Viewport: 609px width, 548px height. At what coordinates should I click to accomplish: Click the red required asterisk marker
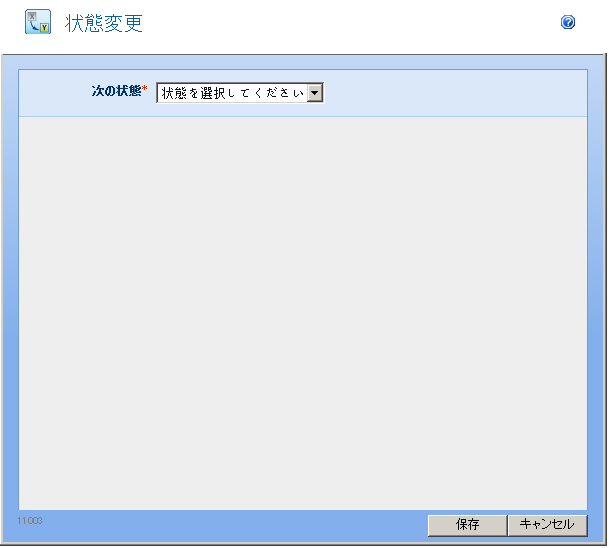pos(144,90)
